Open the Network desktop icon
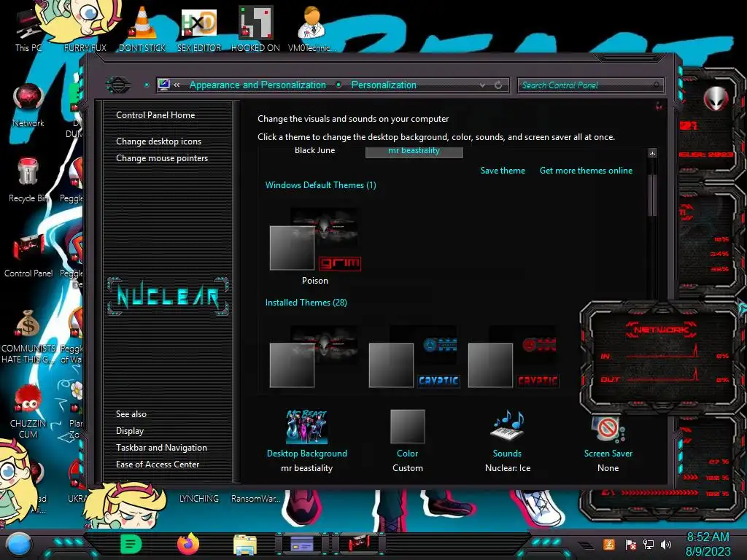This screenshot has width=747, height=560. point(28,105)
